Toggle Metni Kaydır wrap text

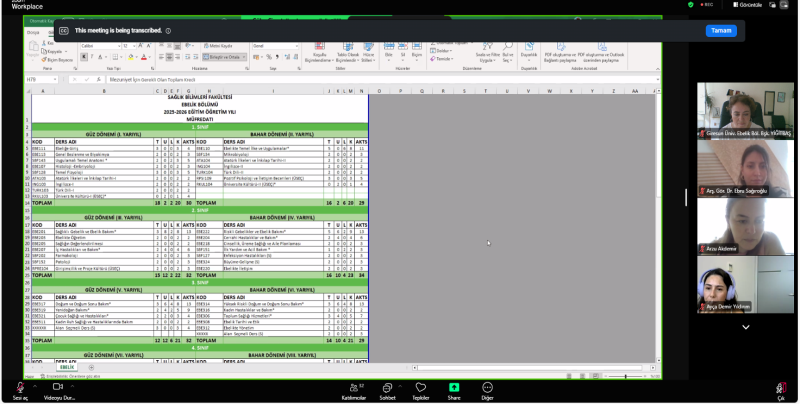218,46
